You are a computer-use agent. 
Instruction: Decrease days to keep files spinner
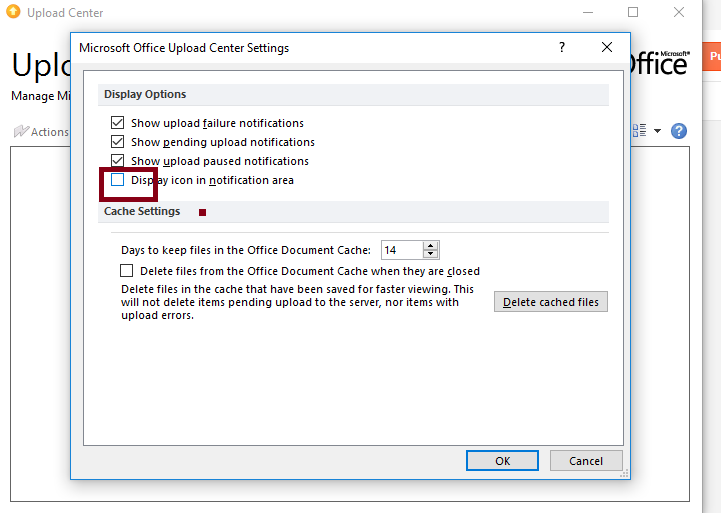click(430, 254)
